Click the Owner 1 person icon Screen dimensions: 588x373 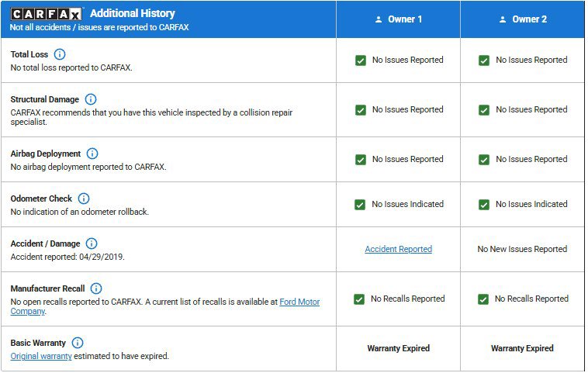pyautogui.click(x=379, y=19)
